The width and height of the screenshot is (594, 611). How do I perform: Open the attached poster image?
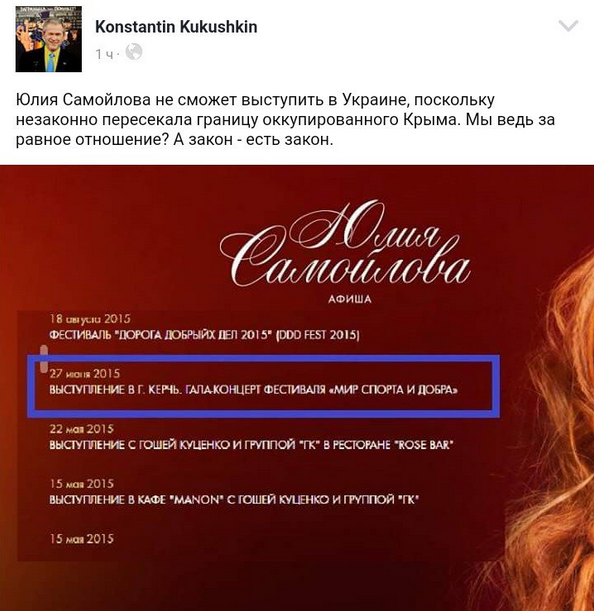click(297, 388)
